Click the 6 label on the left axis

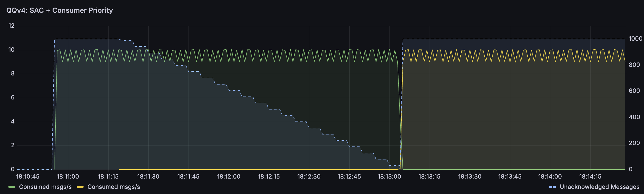coord(13,97)
